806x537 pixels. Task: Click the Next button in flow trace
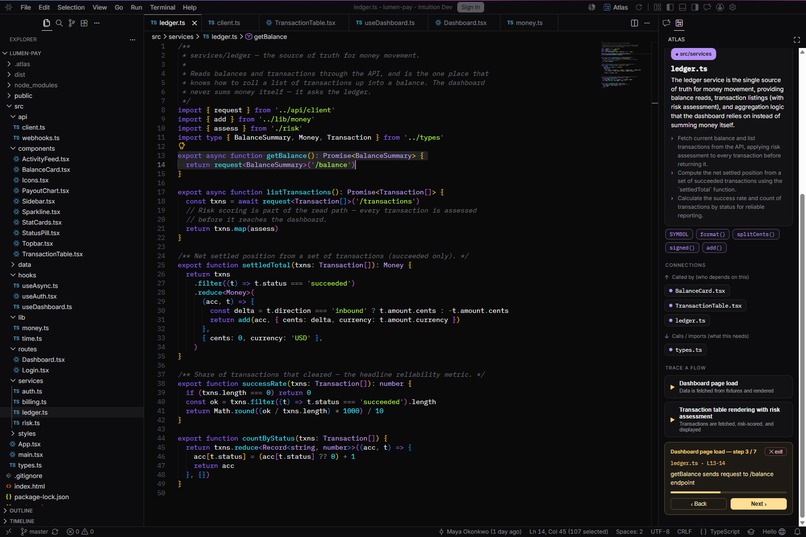pos(758,504)
